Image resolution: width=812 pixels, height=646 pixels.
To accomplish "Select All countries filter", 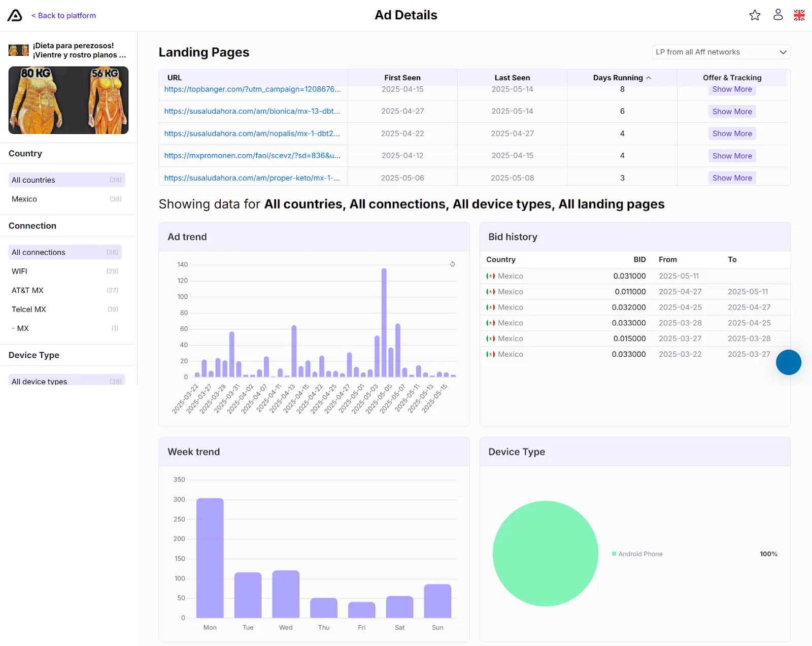I will 66,180.
